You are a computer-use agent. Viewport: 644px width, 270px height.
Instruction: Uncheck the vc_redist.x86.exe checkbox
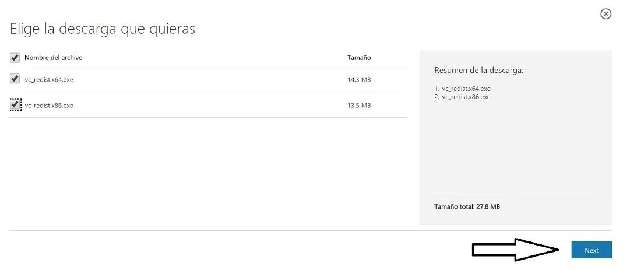point(15,105)
